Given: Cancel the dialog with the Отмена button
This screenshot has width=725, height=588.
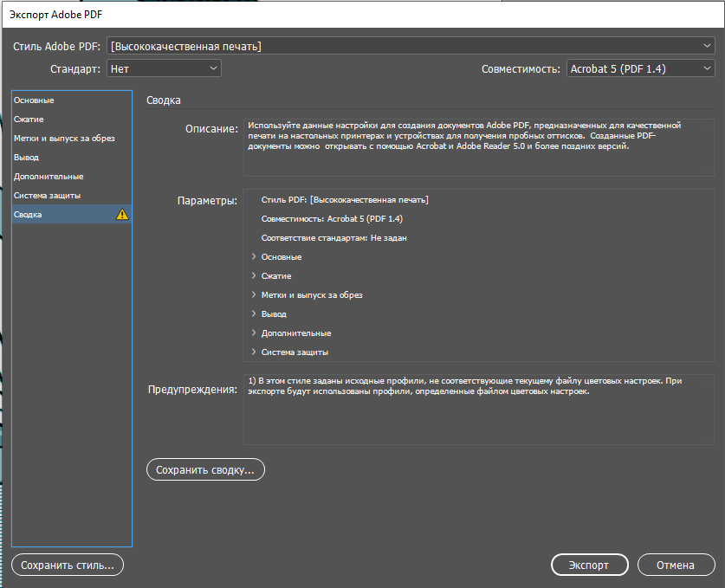Looking at the screenshot, I should click(x=676, y=565).
